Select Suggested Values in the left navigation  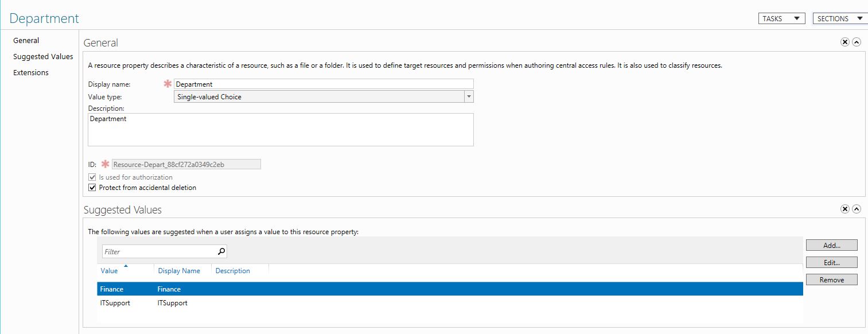click(x=43, y=56)
